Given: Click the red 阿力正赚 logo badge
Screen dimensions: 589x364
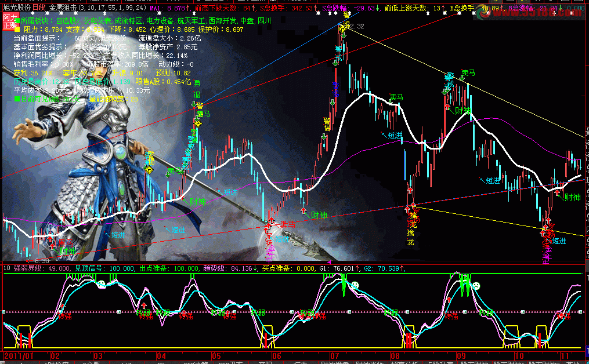Looking at the screenshot, I should click(10, 21).
